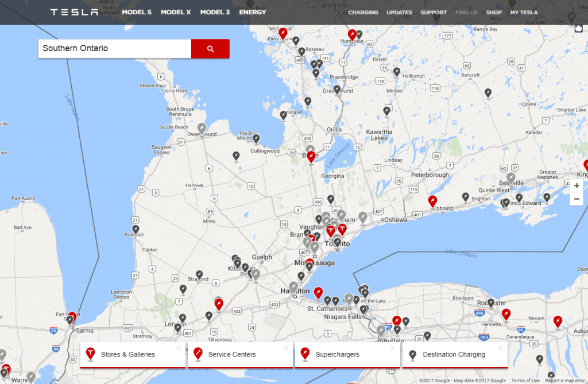Screen dimensions: 588x384
Task: Close the Service Centers filter card
Action: [x=286, y=348]
